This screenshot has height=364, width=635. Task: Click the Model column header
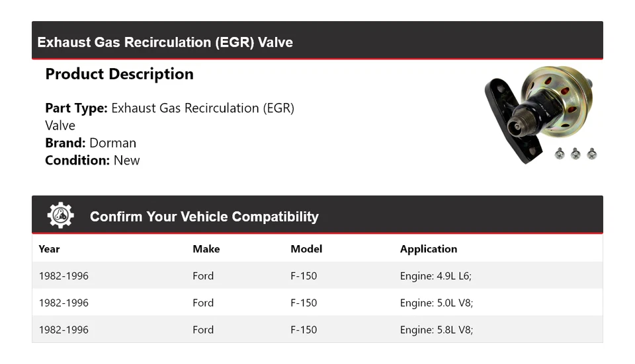click(306, 249)
